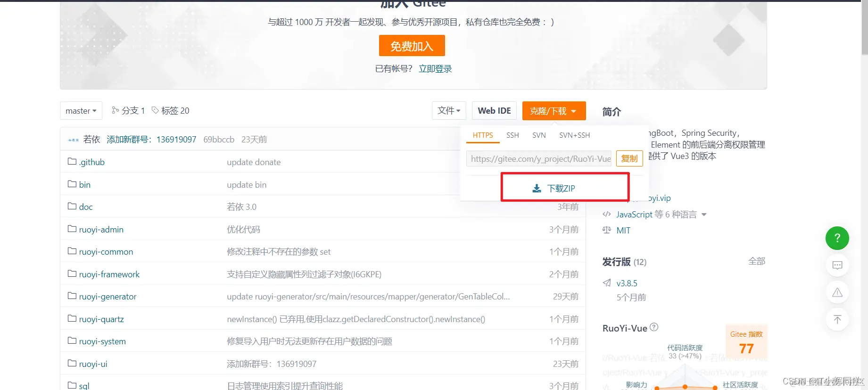Open Web IDE button
Screen dimensions: 868x390
pos(494,111)
